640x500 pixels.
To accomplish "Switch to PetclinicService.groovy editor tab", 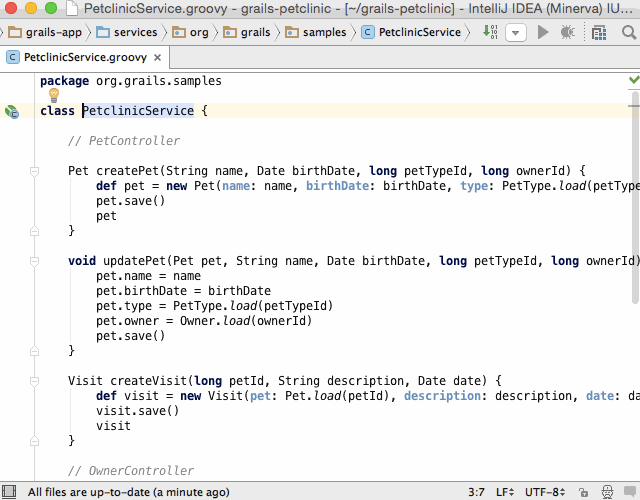I will click(84, 58).
